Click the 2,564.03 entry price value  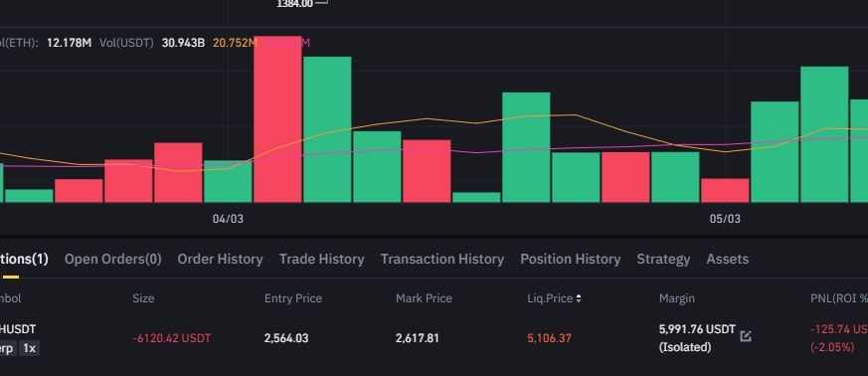click(x=286, y=338)
